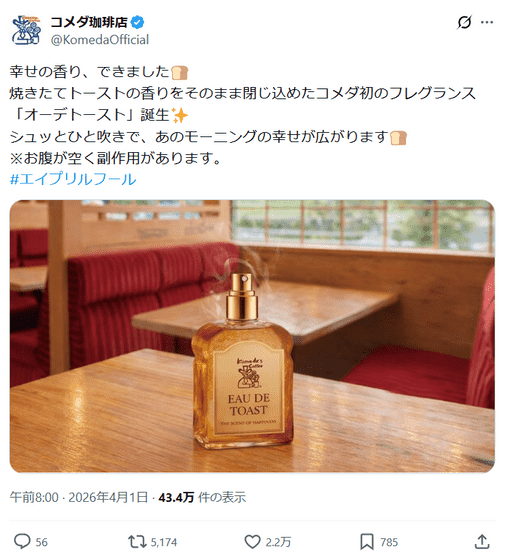Viewport: 506px width, 560px height.
Task: Open the #エイプリルフール hashtag
Action: (73, 179)
